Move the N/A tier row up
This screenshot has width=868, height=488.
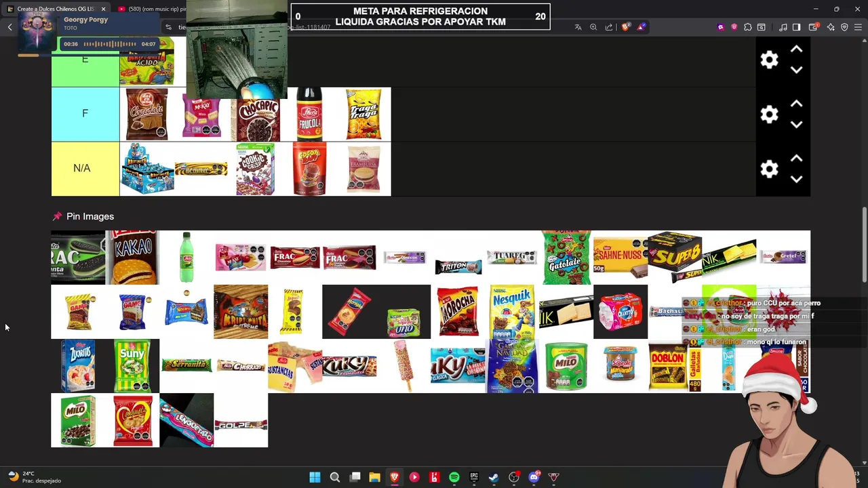click(797, 158)
